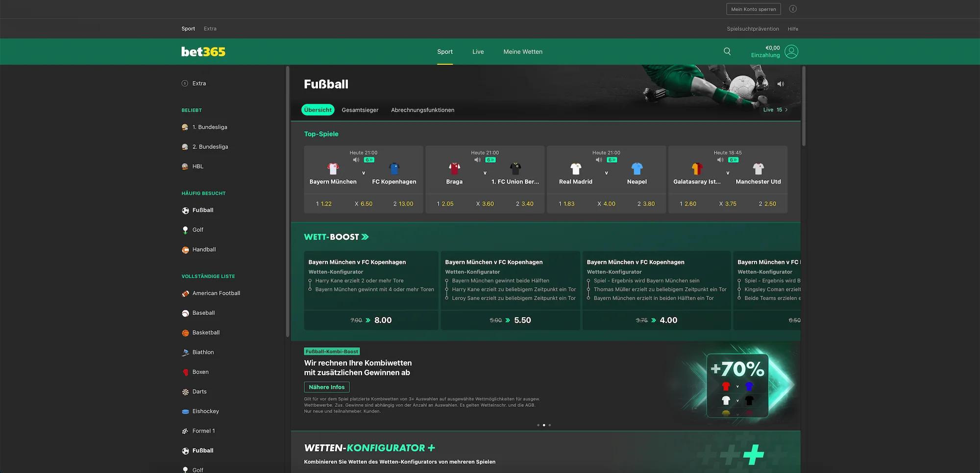Click the Mein Konto sperren button
This screenshot has height=473, width=980.
[754, 9]
